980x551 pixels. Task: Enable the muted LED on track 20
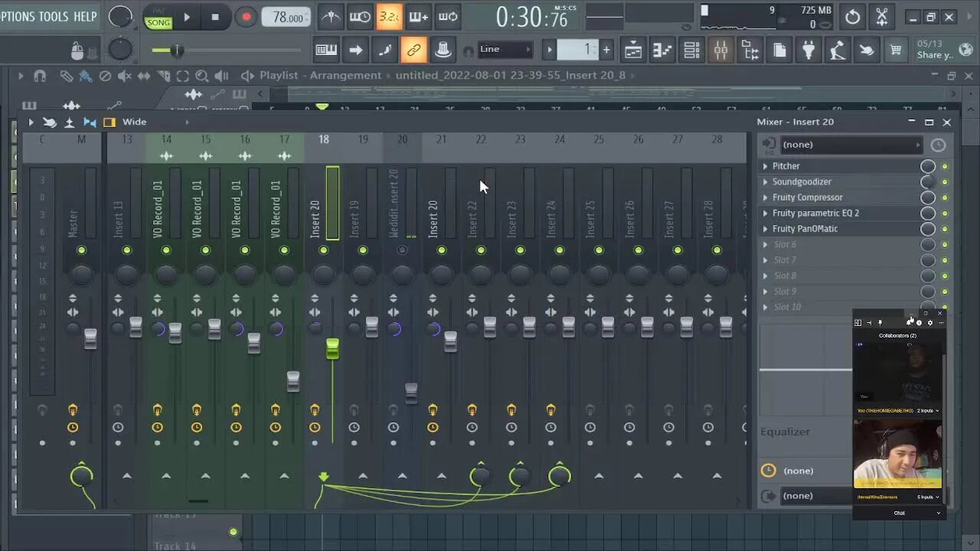(x=402, y=250)
